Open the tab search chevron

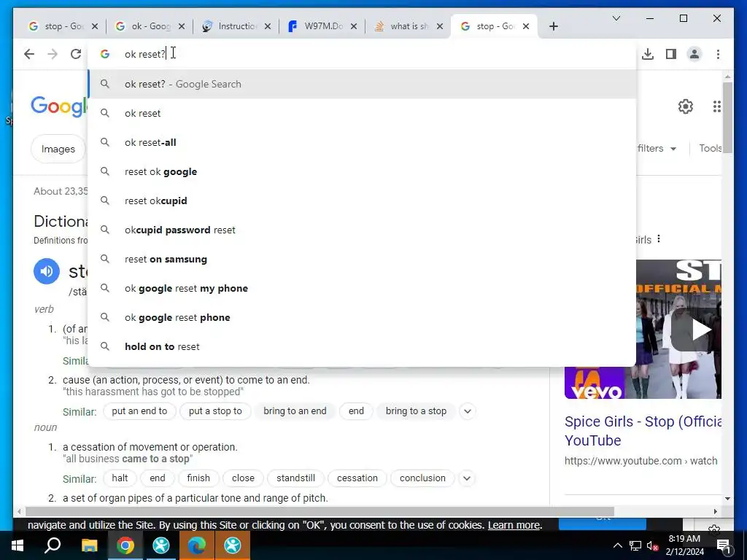point(616,18)
